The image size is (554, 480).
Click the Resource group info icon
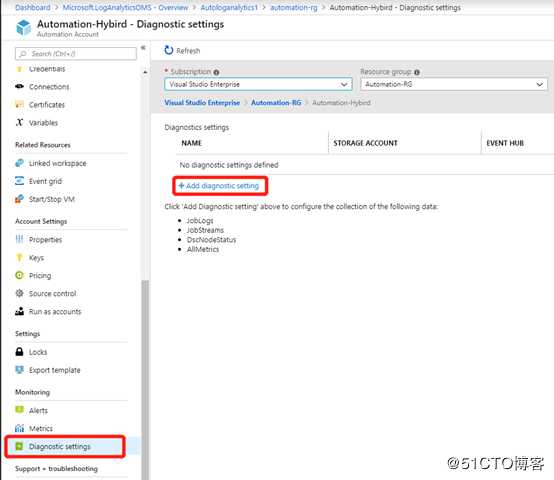point(417,72)
